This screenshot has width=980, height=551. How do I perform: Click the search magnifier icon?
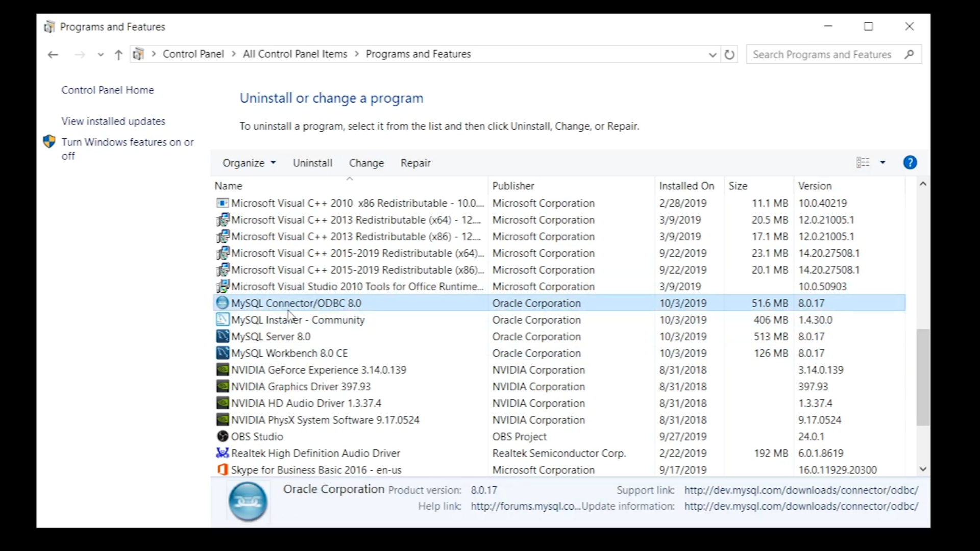[x=909, y=55]
